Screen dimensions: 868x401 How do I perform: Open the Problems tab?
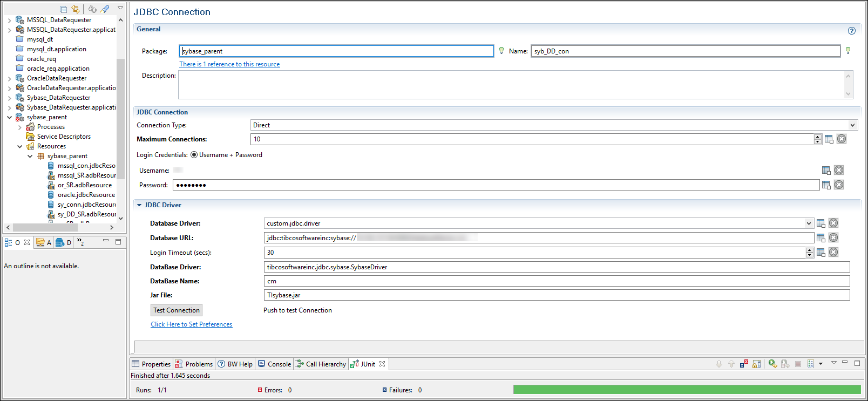194,364
